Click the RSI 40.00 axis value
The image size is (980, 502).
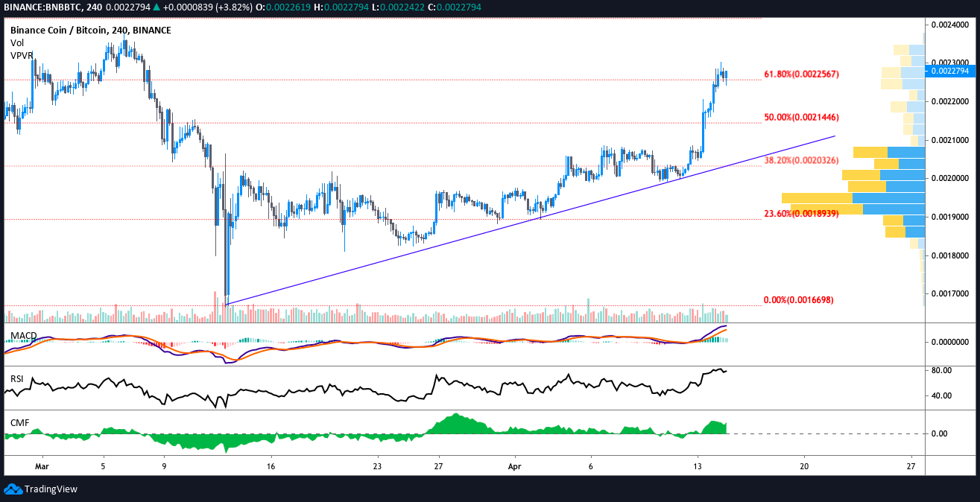click(x=941, y=395)
